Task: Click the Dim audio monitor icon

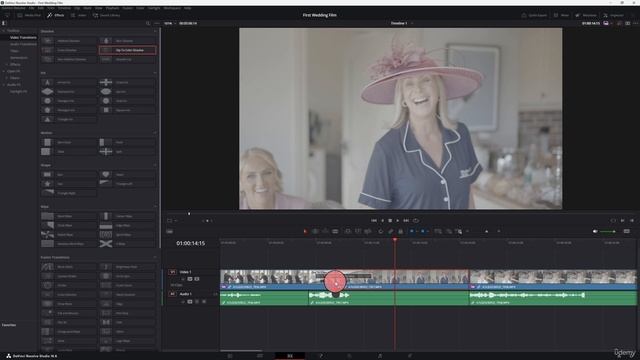Action: pyautogui.click(x=627, y=231)
